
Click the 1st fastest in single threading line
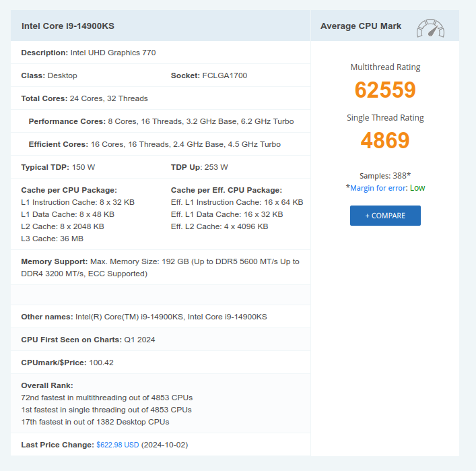coord(106,410)
